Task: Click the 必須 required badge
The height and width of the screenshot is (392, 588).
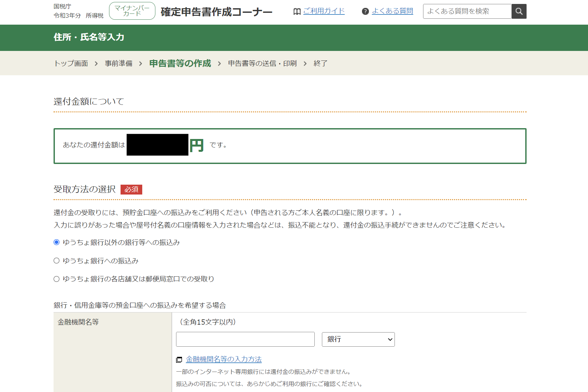Action: point(131,190)
